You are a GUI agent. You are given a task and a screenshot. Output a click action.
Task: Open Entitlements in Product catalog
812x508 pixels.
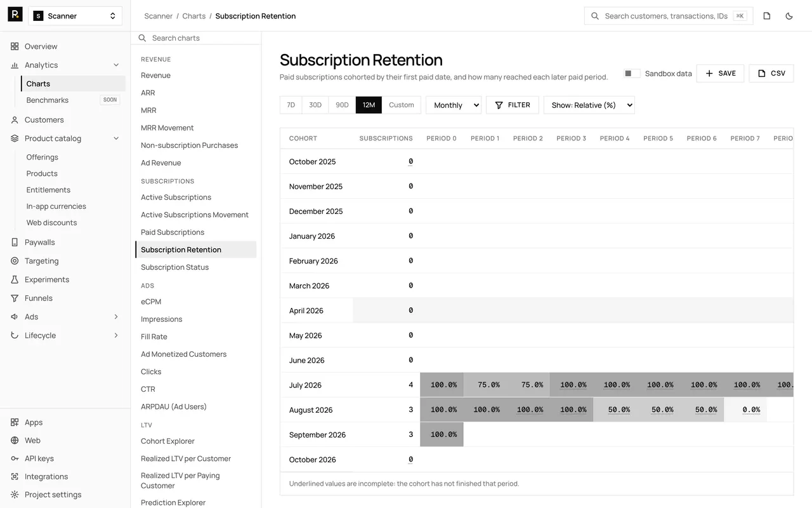click(48, 190)
